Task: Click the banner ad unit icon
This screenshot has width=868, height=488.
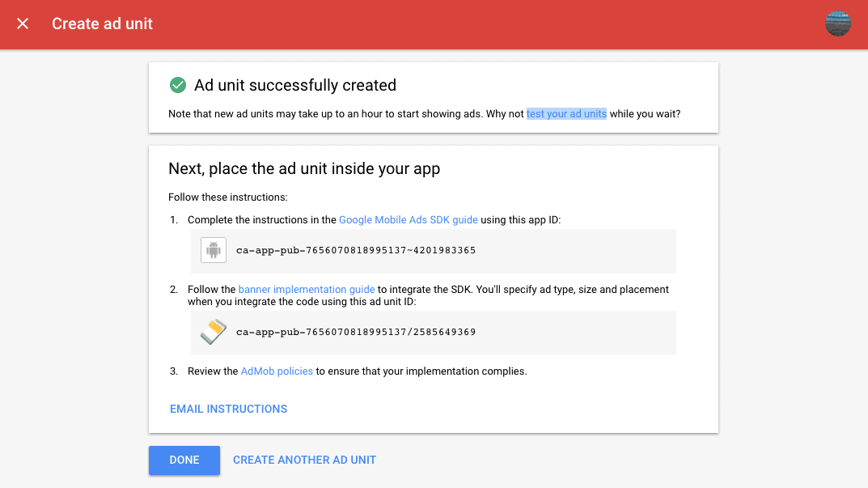Action: tap(213, 332)
